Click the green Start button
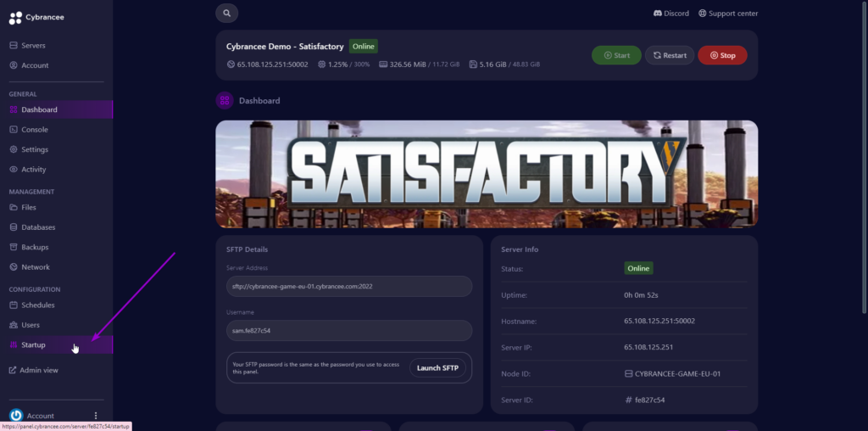Screen dimensions: 868x431 point(617,55)
